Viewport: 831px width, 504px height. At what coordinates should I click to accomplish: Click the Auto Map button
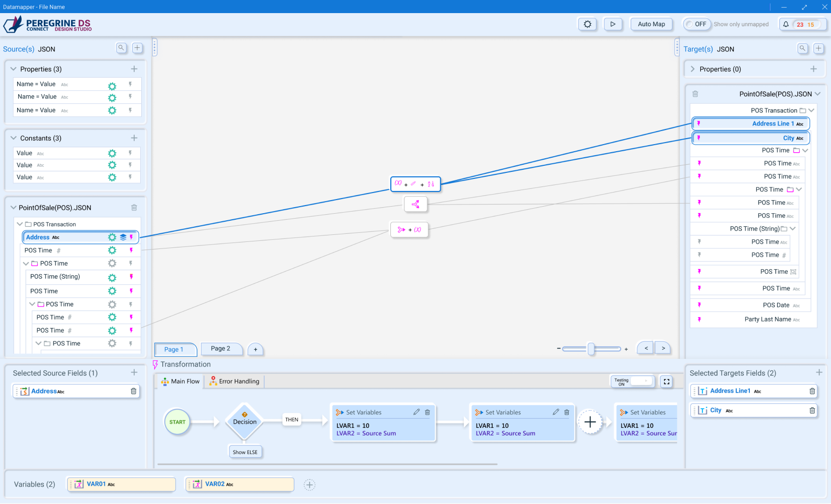coord(651,24)
